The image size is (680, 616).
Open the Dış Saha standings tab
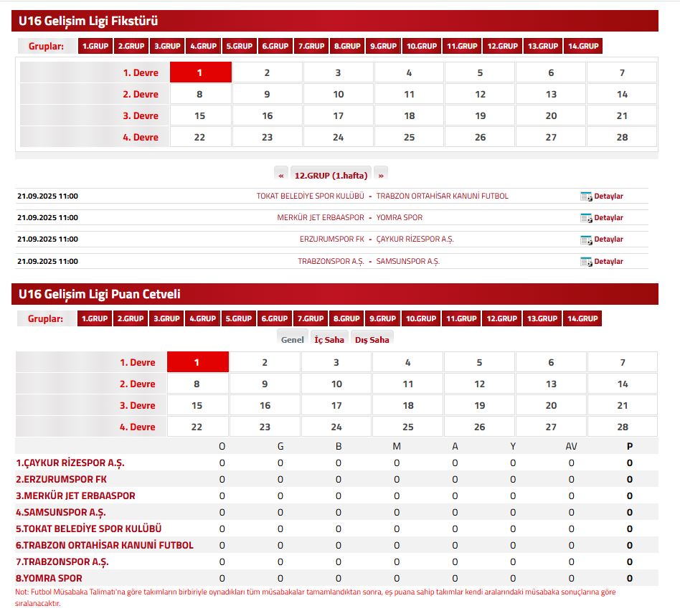(372, 340)
